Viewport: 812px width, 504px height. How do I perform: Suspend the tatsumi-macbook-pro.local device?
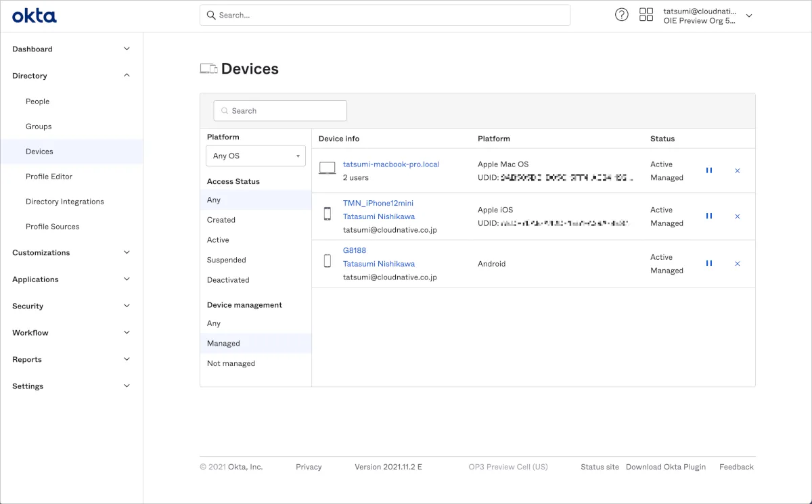709,170
